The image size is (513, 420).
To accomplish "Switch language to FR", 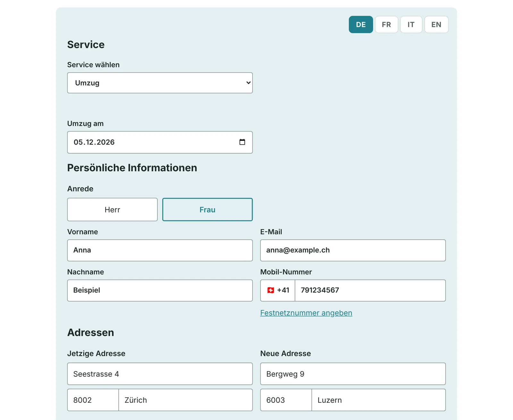I will [x=386, y=24].
